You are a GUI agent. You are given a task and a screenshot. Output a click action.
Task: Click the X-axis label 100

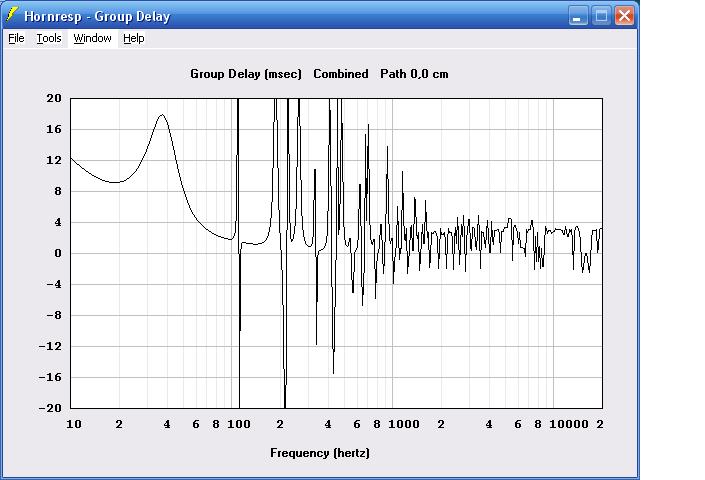tap(239, 424)
